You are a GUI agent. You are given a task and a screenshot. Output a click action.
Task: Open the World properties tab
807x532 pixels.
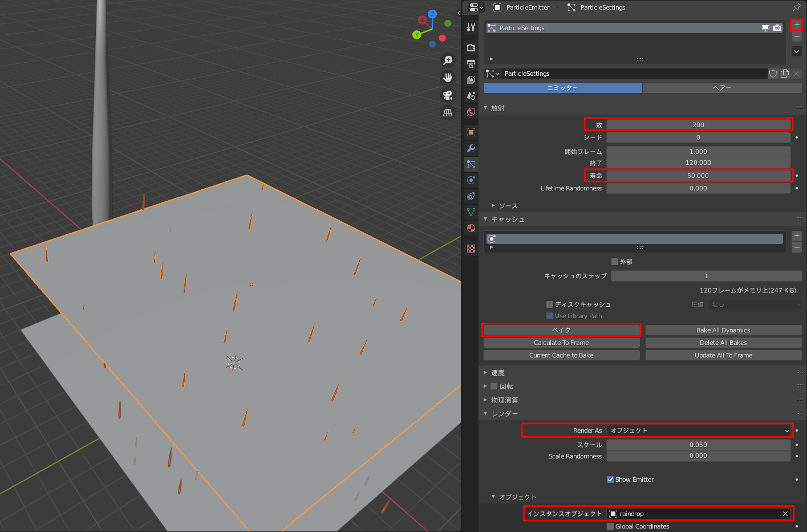(x=471, y=112)
